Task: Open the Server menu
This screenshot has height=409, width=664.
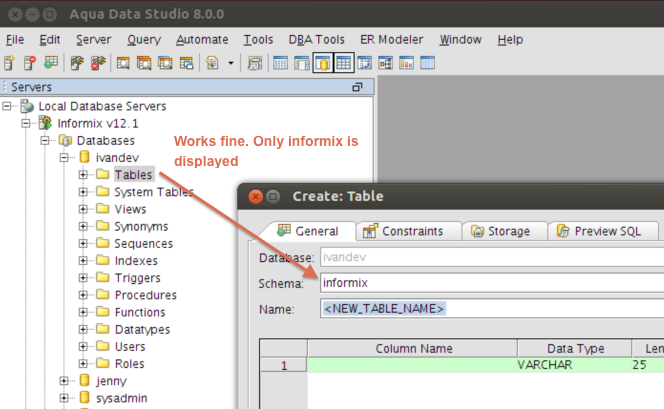Action: 93,39
